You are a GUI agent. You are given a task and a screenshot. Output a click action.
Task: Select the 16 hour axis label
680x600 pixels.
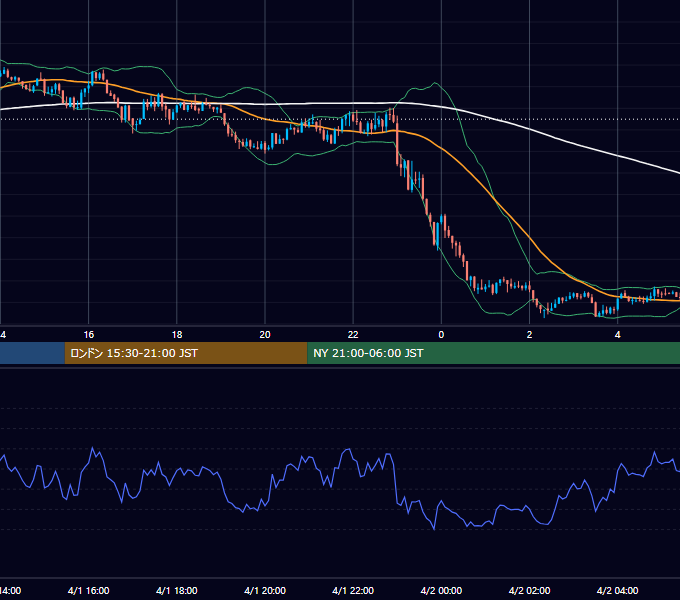pos(88,335)
